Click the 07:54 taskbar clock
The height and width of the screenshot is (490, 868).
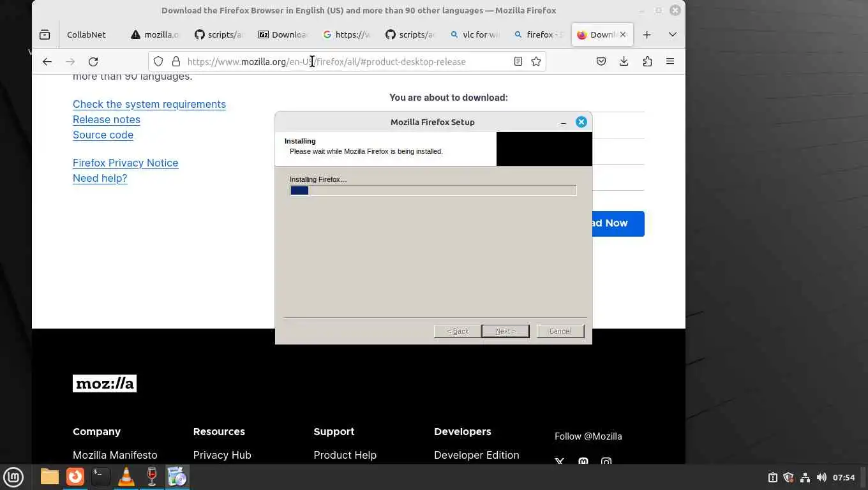point(844,477)
